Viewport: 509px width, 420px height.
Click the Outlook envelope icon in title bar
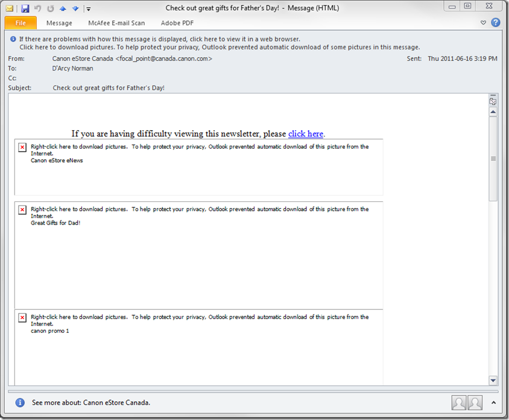pos(10,8)
